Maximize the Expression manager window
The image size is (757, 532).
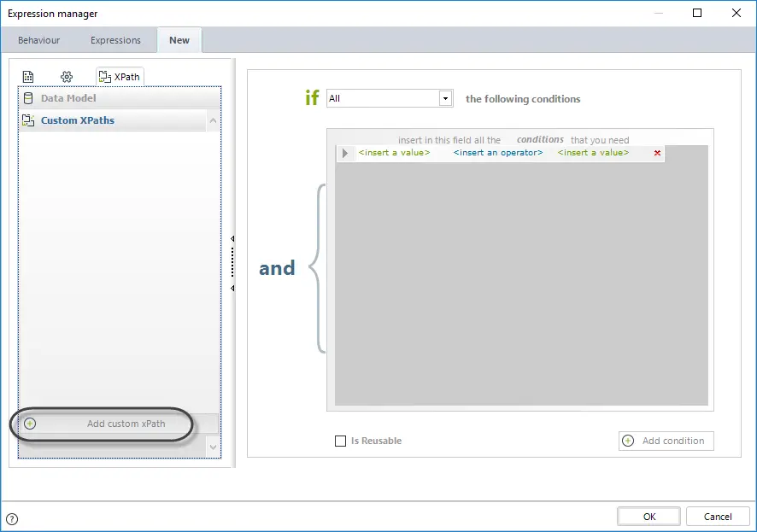click(697, 13)
